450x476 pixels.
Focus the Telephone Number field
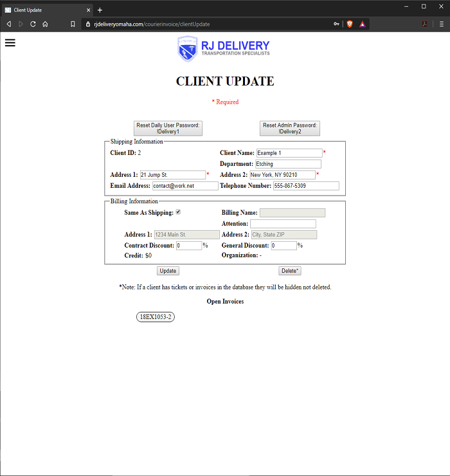tap(305, 186)
